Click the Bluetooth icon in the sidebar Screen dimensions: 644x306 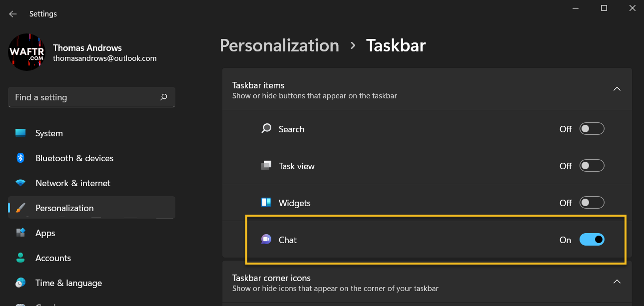pos(20,158)
